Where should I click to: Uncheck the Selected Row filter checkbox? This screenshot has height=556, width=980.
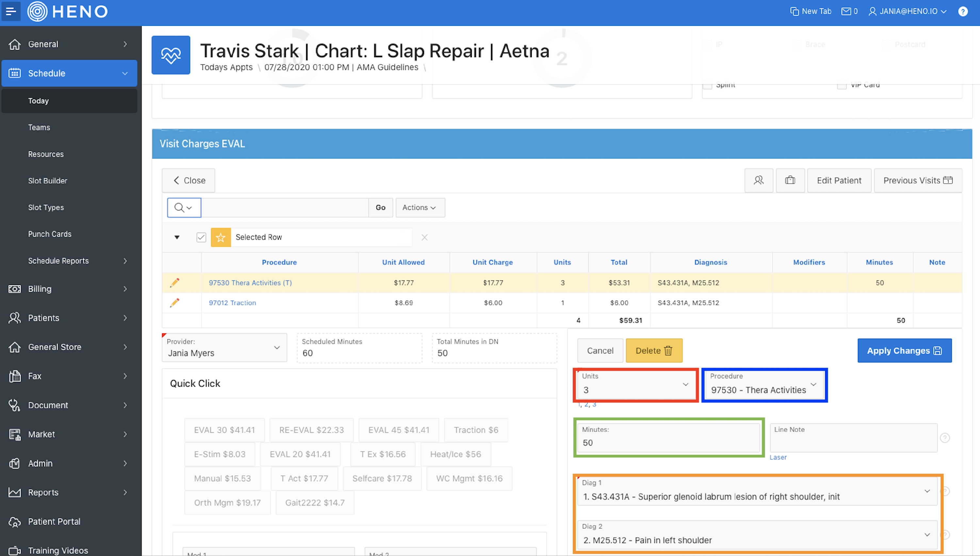(x=201, y=237)
